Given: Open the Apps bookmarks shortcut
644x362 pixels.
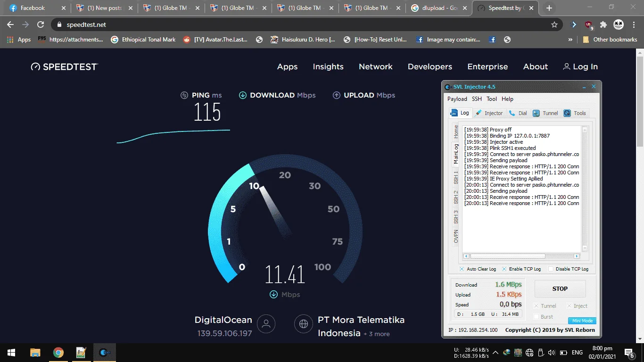Looking at the screenshot, I should click(19, 40).
